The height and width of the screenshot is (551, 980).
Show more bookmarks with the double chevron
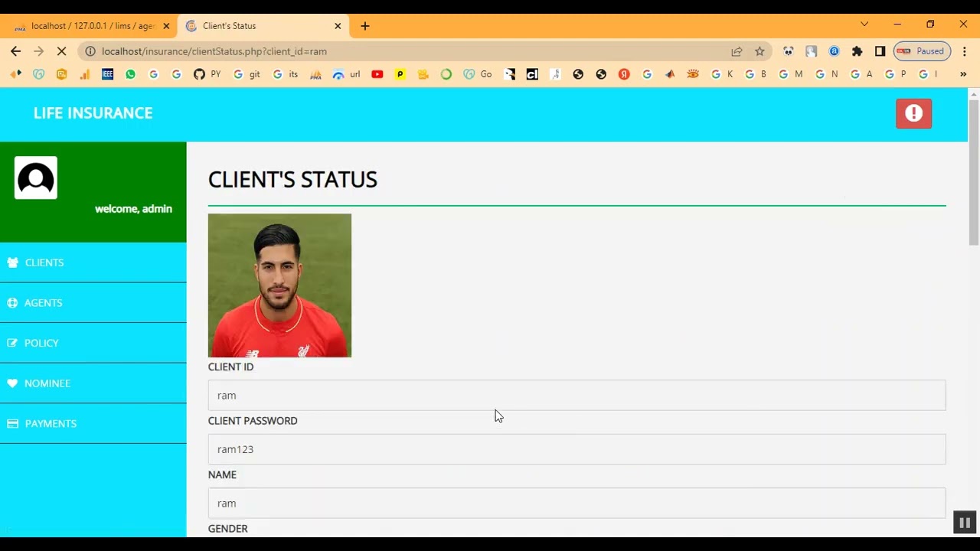click(x=963, y=74)
